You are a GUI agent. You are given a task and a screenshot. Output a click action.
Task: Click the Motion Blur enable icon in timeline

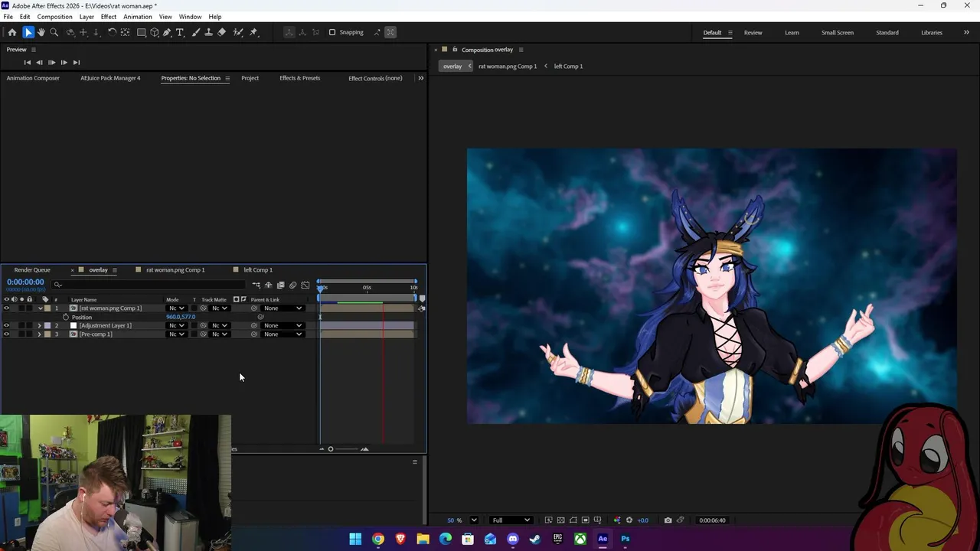[292, 285]
